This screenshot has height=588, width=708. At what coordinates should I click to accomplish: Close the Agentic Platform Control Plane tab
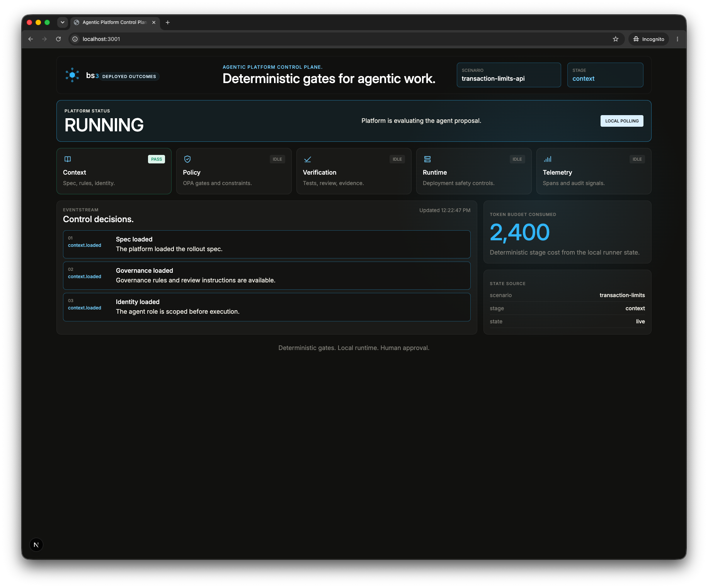(154, 22)
